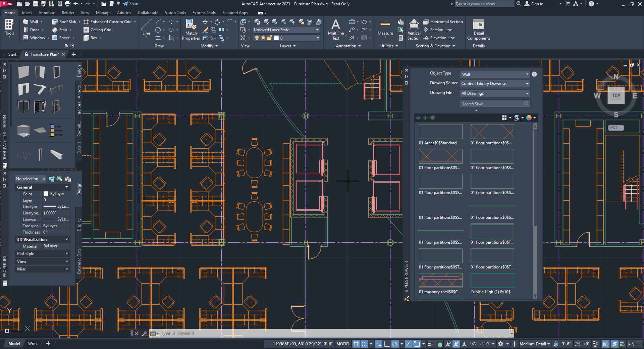Click the Enhanced Custom Grid tool

click(x=108, y=22)
